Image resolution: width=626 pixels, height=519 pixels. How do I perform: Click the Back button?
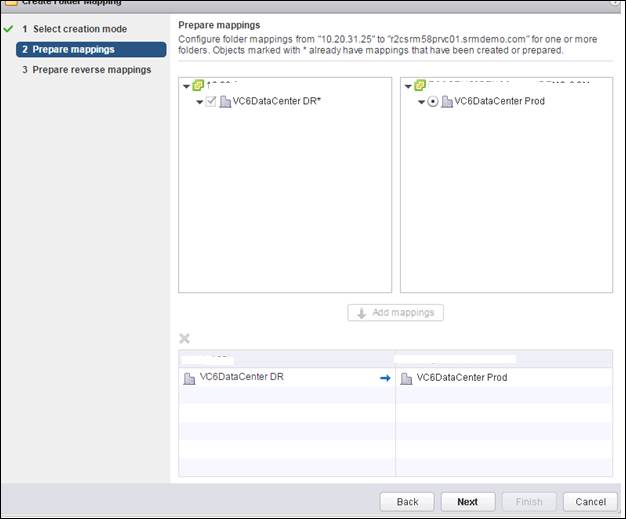pos(407,502)
